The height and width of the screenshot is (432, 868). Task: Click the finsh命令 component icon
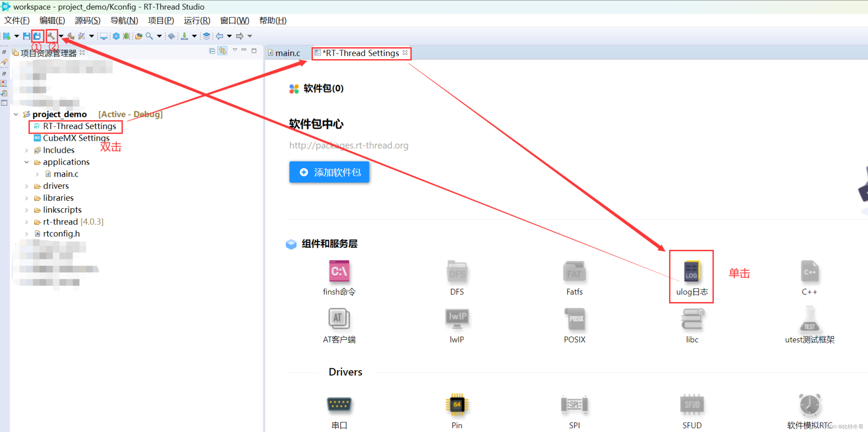[339, 271]
